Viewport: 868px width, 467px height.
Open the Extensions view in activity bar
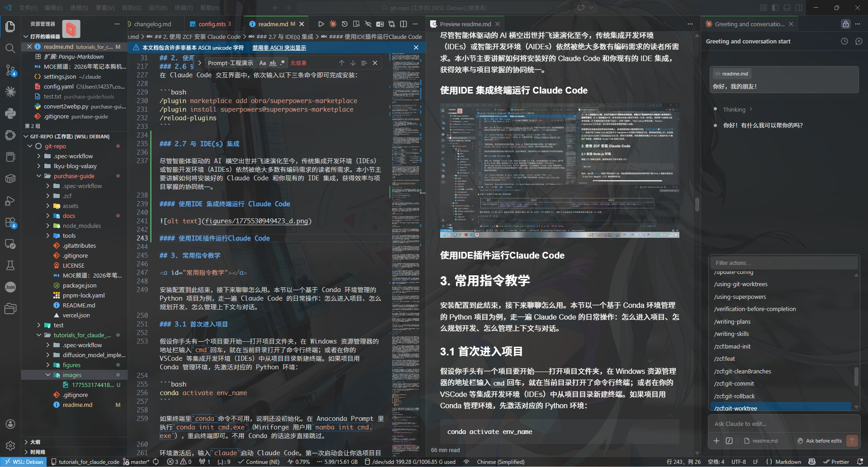(x=10, y=222)
